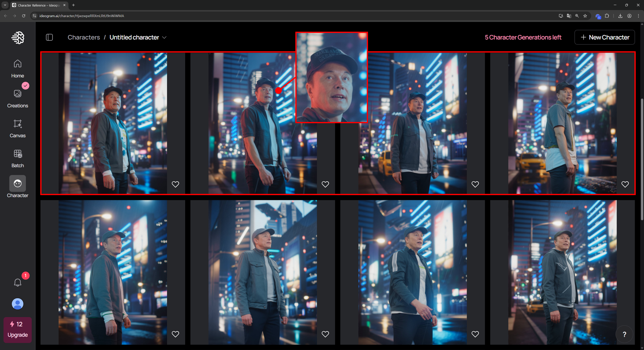Screen dimensions: 644x350
Task: Go to Characters breadcrumb link
Action: [84, 37]
